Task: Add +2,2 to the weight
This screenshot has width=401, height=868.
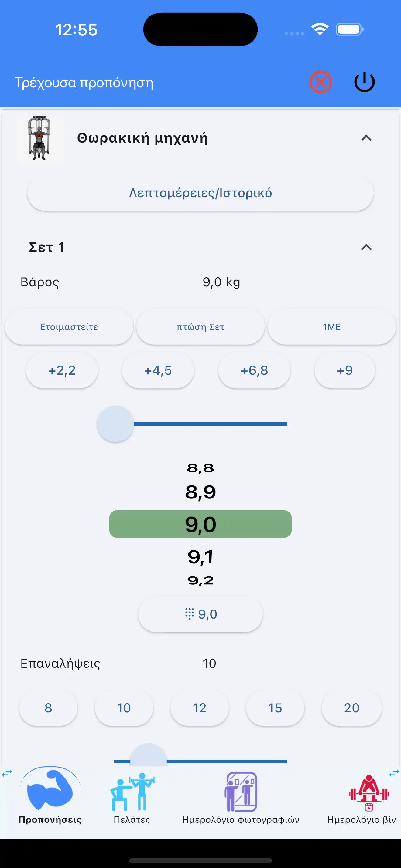Action: [62, 370]
